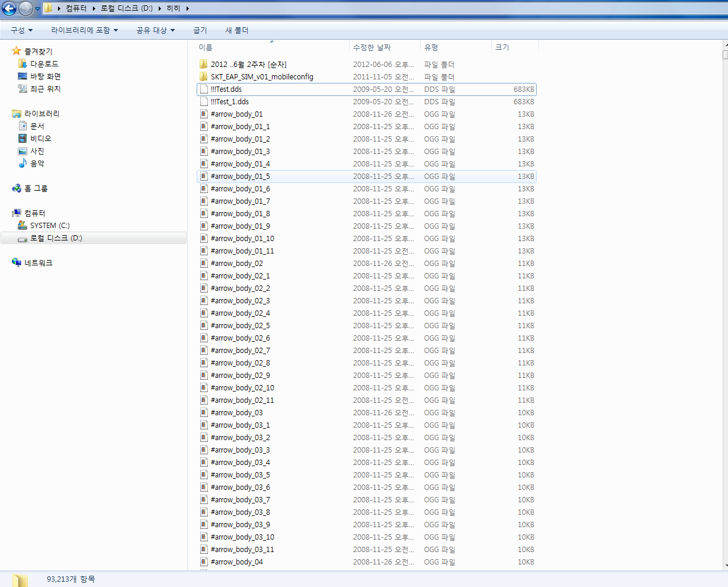This screenshot has height=587, width=728.
Task: Select OGG icon of #arrow_body_02_11
Action: 204,400
